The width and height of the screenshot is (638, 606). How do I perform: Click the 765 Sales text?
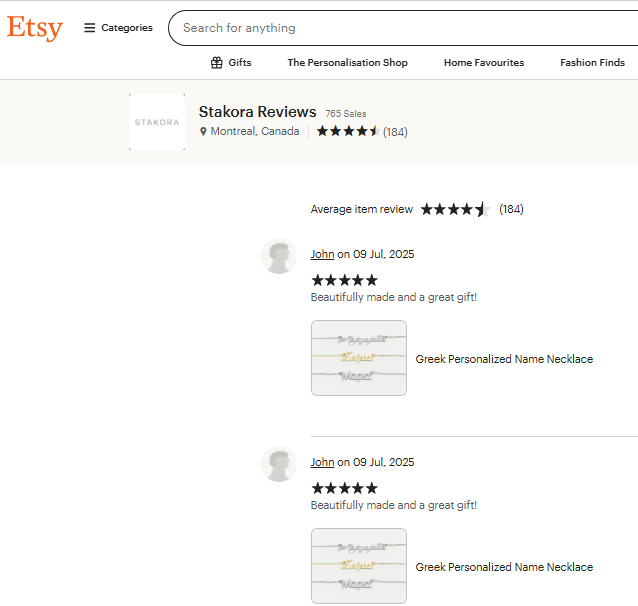[x=346, y=114]
